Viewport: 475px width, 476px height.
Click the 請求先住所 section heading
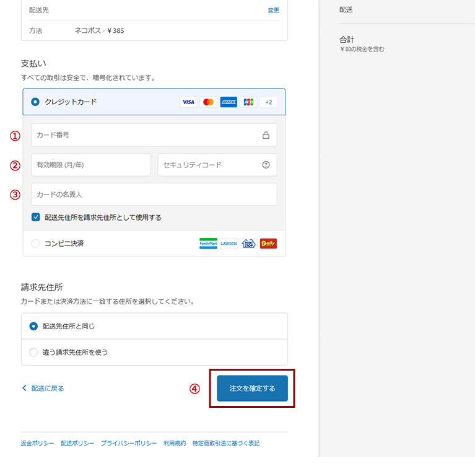click(42, 287)
